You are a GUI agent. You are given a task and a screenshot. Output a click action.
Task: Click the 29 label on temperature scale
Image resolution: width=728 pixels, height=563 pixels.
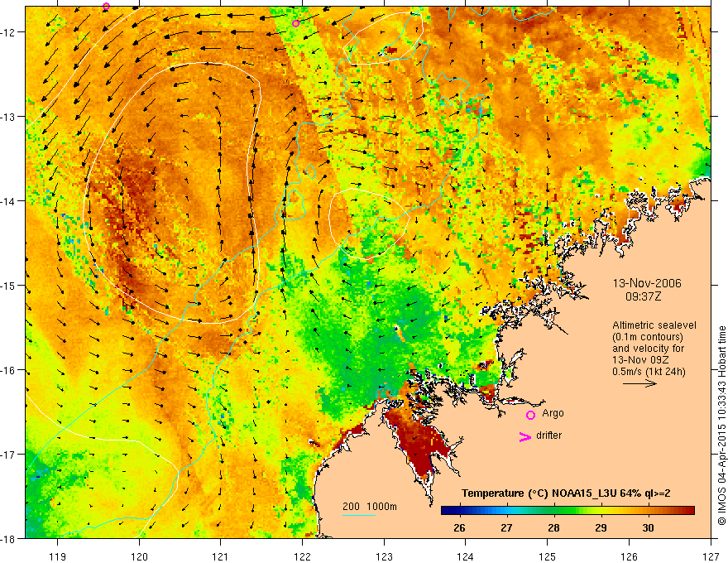[601, 527]
